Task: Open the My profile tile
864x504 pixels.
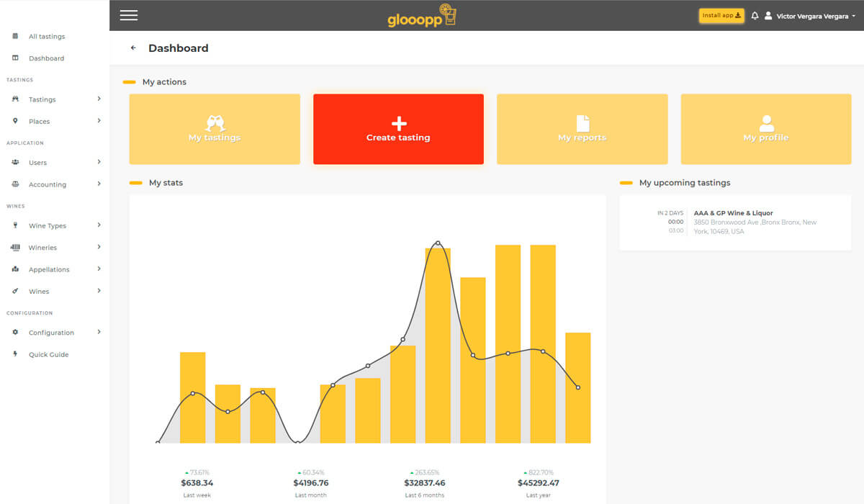Action: click(765, 129)
